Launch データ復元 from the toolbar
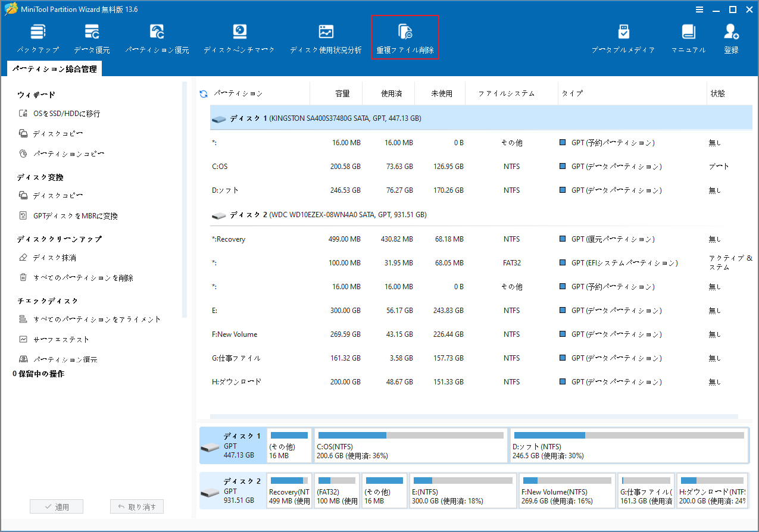The height and width of the screenshot is (532, 759). [92, 39]
